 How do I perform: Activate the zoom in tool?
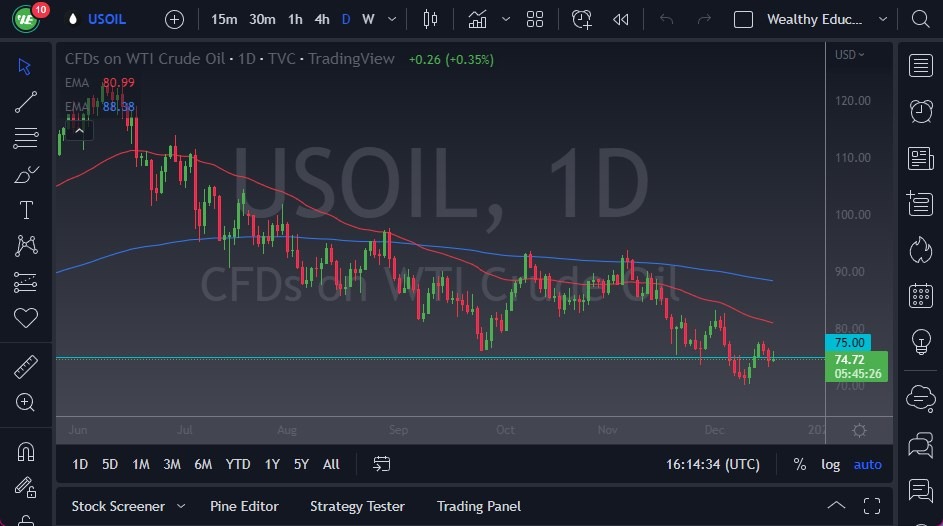[25, 402]
